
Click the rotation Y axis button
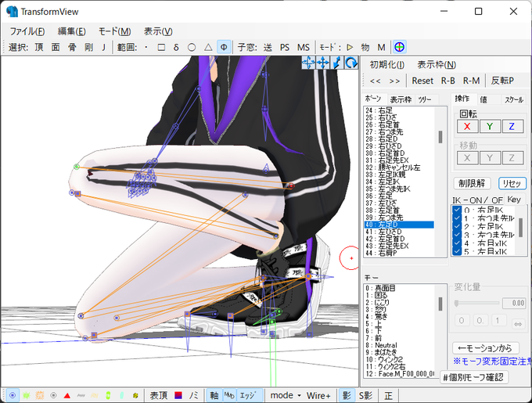tap(490, 127)
